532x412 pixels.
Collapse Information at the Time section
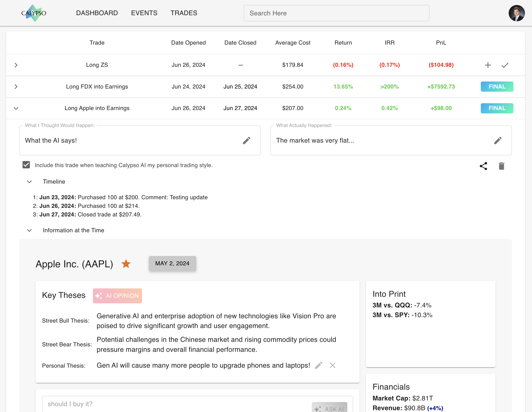(x=29, y=230)
